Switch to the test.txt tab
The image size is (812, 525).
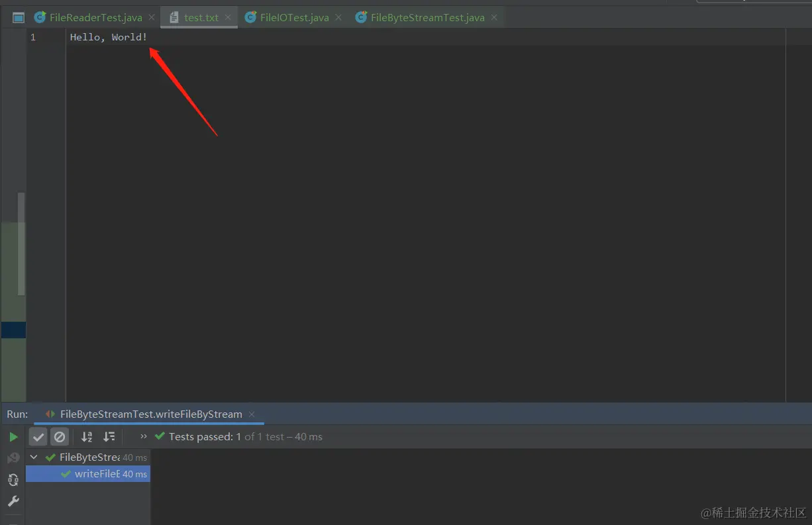tap(201, 17)
